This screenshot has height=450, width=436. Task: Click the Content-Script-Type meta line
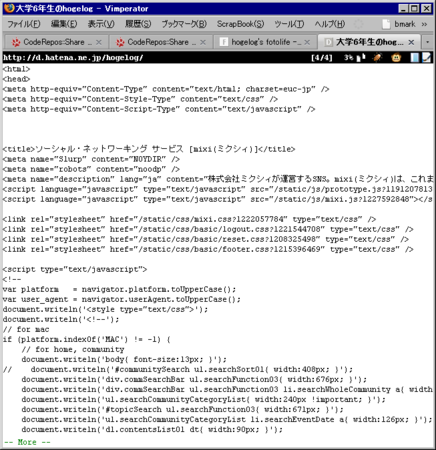(159, 109)
